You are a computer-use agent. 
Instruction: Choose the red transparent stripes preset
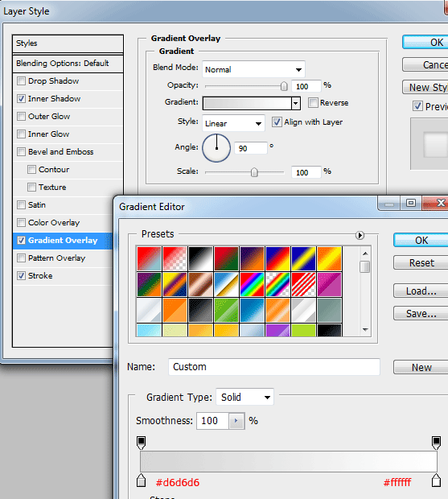point(304,284)
